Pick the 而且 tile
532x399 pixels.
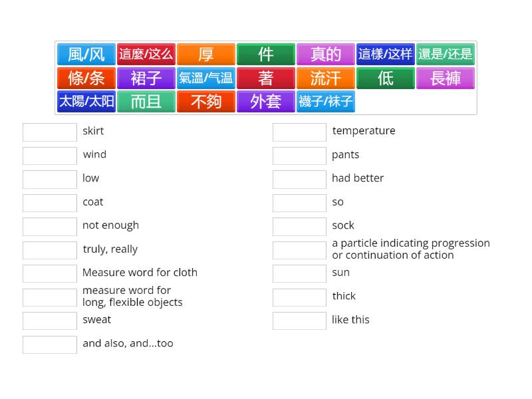[146, 102]
